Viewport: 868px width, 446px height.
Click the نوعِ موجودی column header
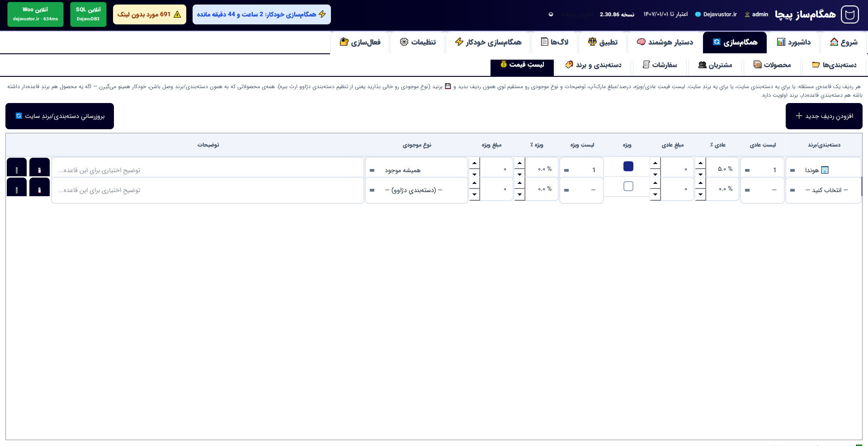(417, 145)
